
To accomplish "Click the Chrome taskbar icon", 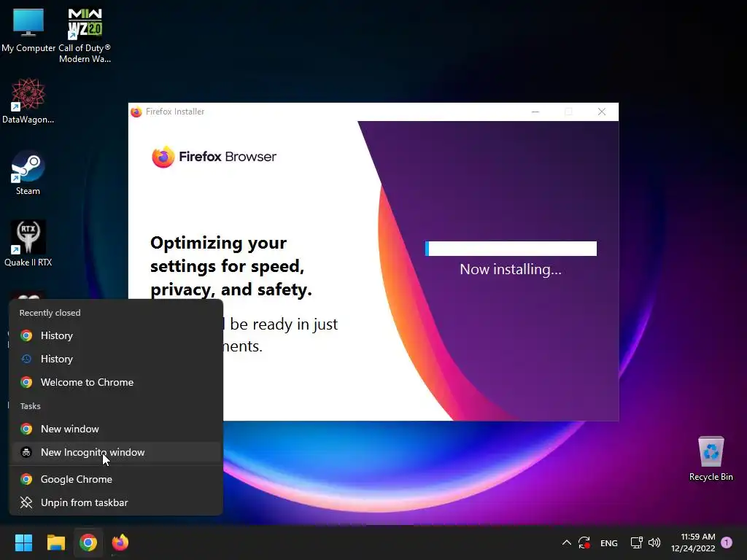I will pos(88,542).
